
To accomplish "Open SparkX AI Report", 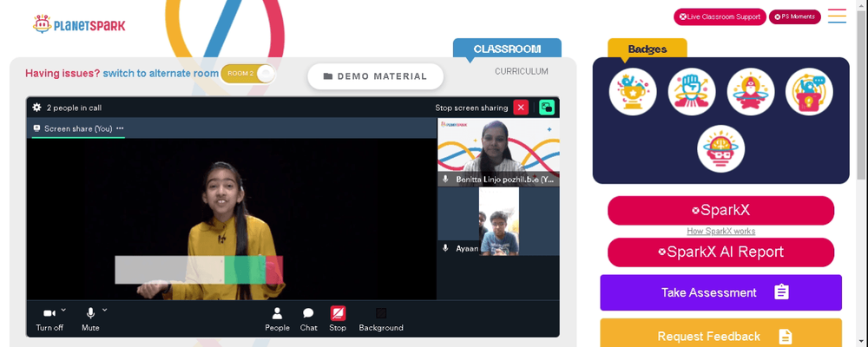I will point(720,252).
